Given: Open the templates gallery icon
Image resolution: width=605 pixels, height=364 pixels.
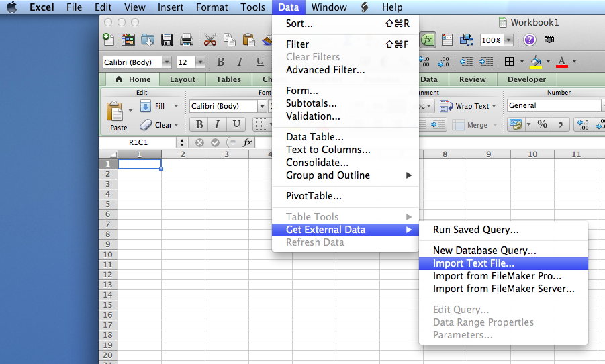Looking at the screenshot, I should coord(128,40).
